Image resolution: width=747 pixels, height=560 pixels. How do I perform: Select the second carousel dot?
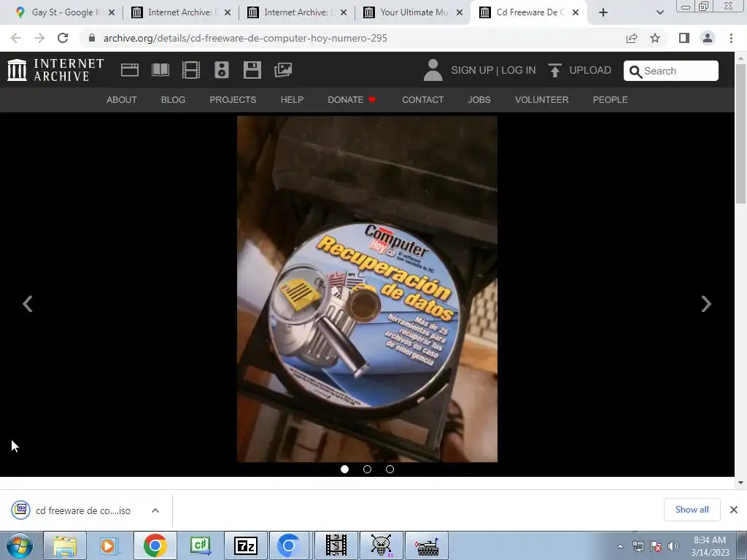[x=367, y=469]
